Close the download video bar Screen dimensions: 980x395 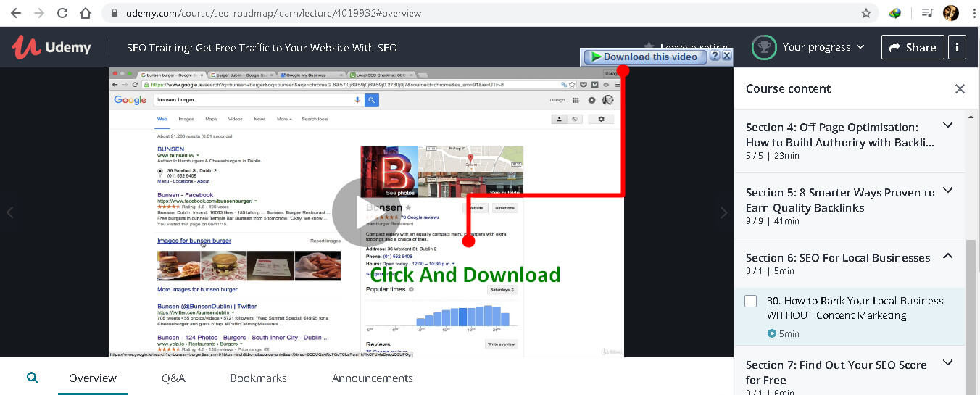[727, 56]
